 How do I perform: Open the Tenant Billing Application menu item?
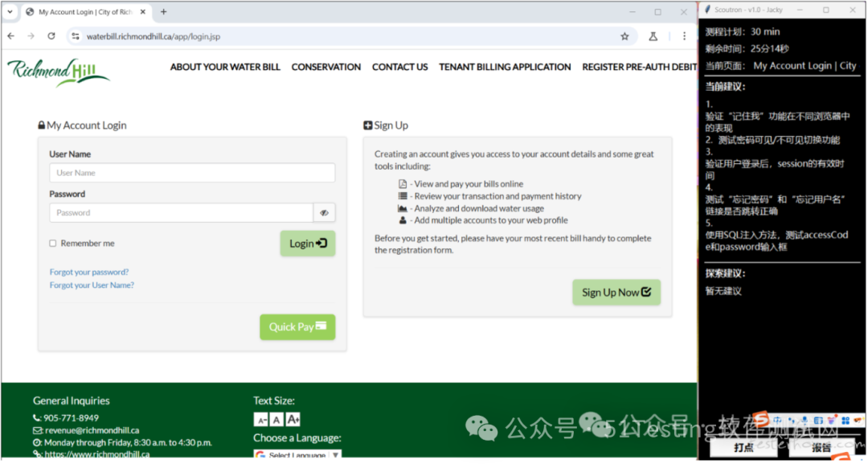click(505, 67)
